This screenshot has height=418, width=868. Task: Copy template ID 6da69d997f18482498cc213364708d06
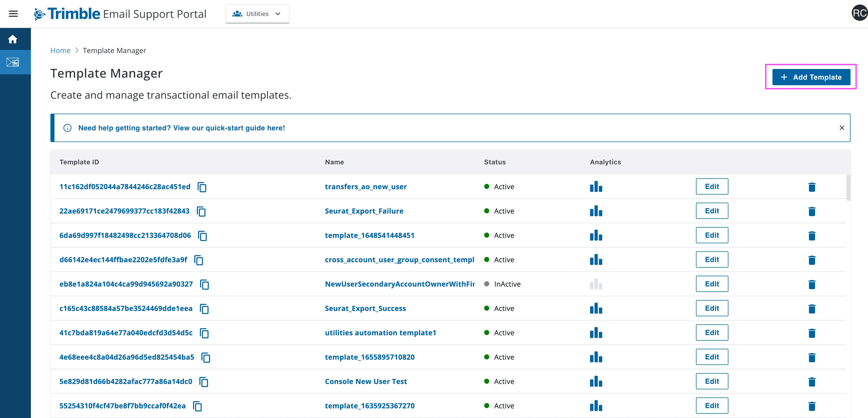tap(202, 235)
